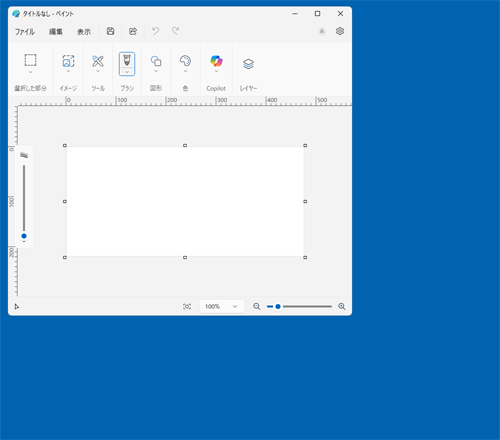Viewport: 500px width, 440px height.
Task: Expand the 100% zoom level dropdown
Action: (222, 306)
